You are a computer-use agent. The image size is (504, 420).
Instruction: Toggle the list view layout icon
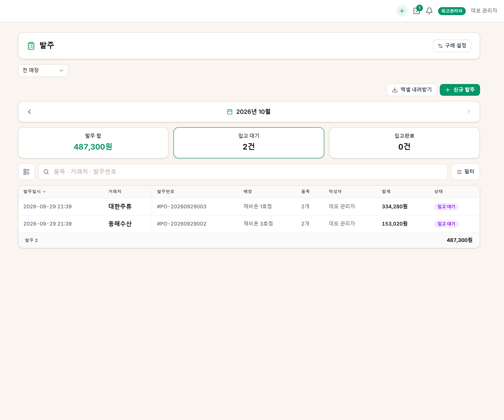26,172
